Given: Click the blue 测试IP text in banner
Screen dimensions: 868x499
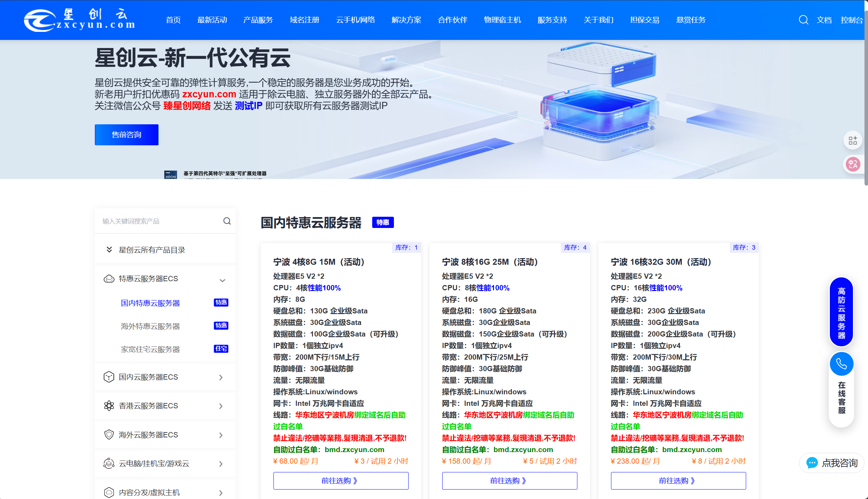Looking at the screenshot, I should [249, 105].
